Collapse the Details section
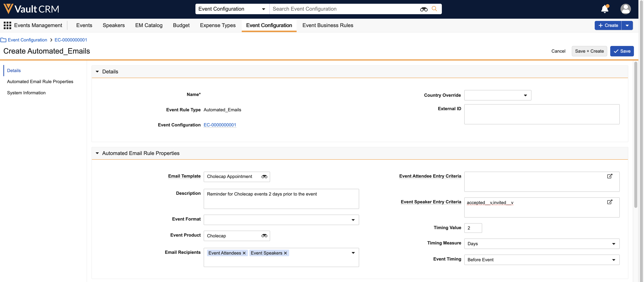644x282 pixels. pos(97,72)
